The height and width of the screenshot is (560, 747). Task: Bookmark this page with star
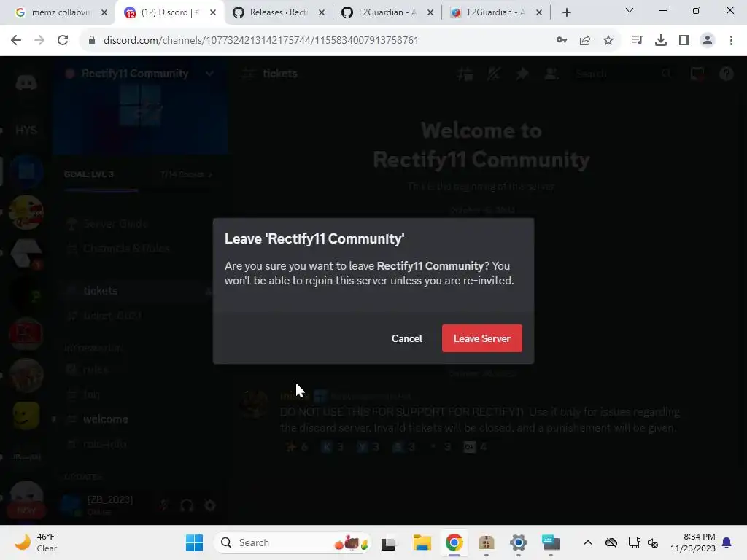tap(608, 40)
